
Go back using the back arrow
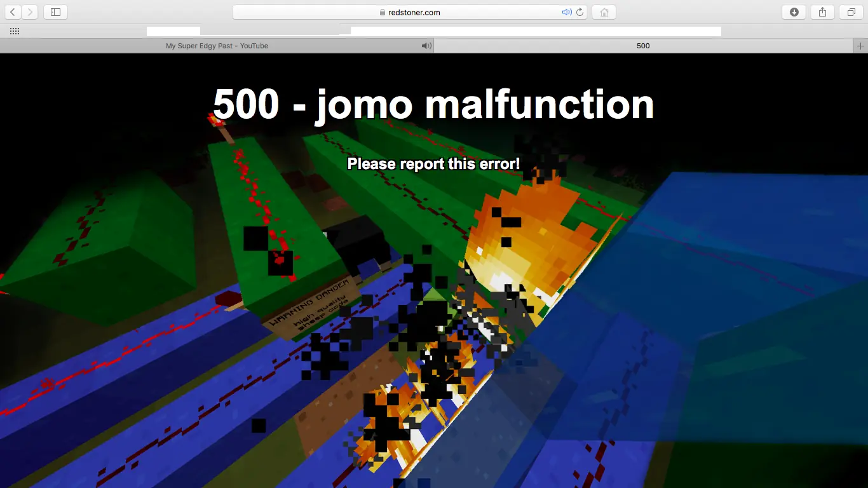13,12
